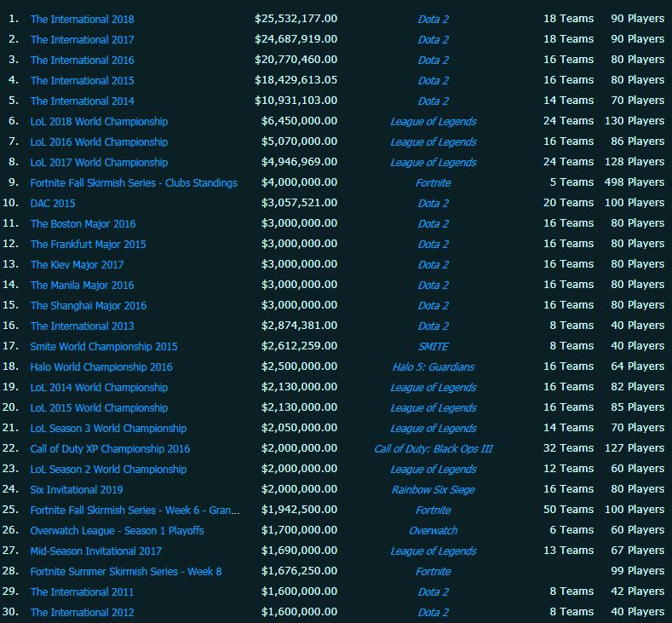672x623 pixels.
Task: Click the Rainbow Six Siege game link
Action: [x=434, y=490]
